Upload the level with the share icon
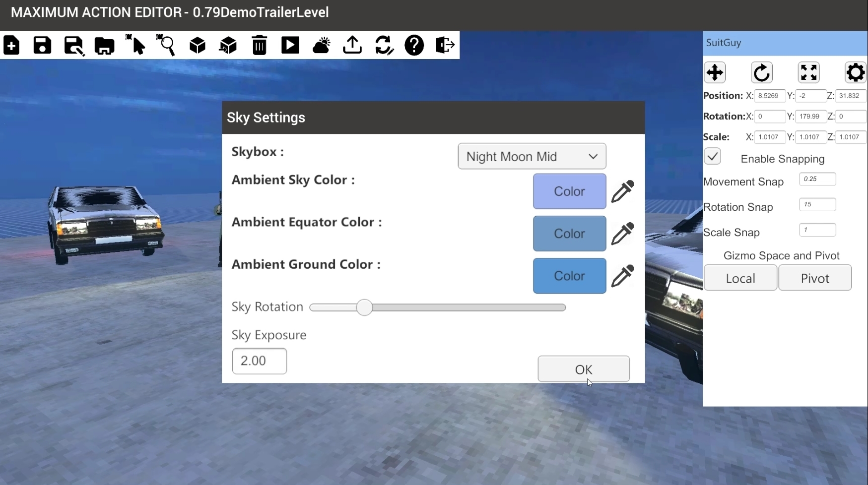 click(352, 45)
